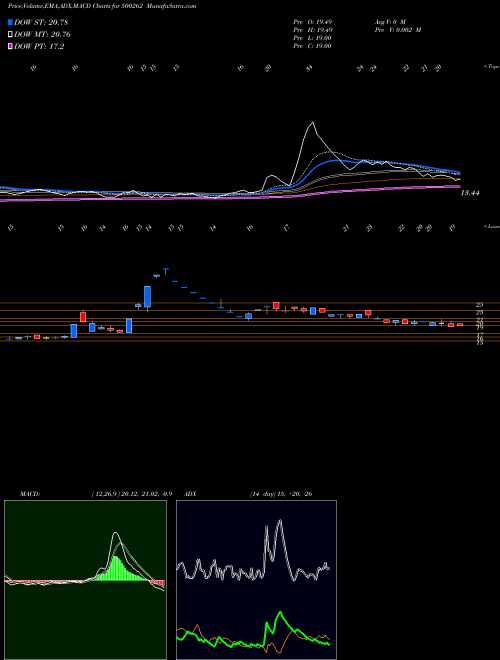Screen dimensions: 500x660
Task: Click the 13.44 EMA end value label
Action: [x=470, y=193]
